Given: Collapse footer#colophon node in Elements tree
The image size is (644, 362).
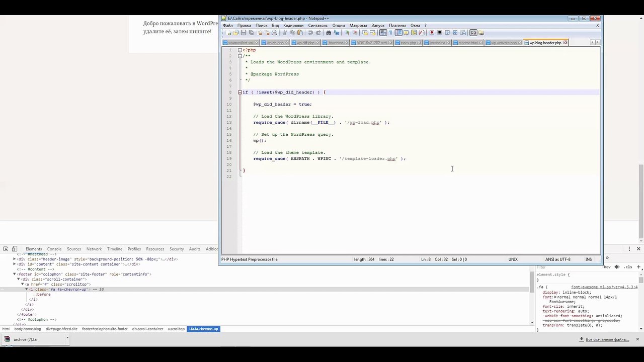Looking at the screenshot, I should (x=15, y=275).
